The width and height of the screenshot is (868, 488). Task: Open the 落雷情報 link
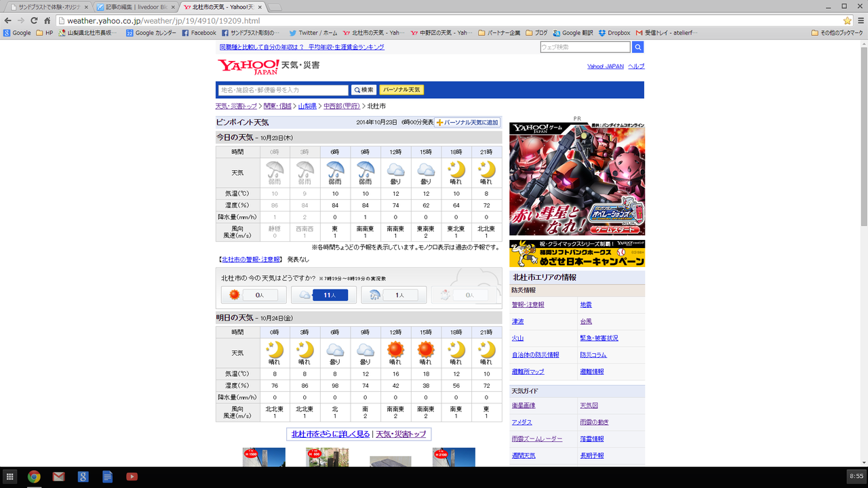click(591, 439)
